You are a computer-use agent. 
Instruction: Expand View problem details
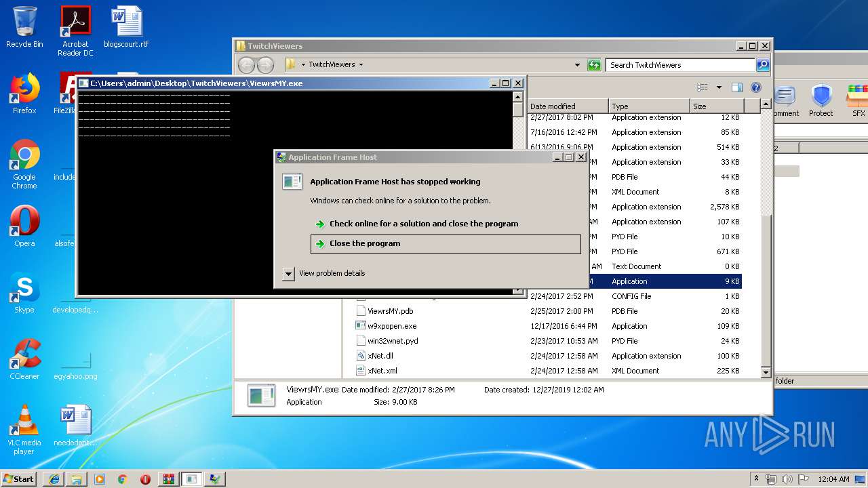click(x=323, y=273)
